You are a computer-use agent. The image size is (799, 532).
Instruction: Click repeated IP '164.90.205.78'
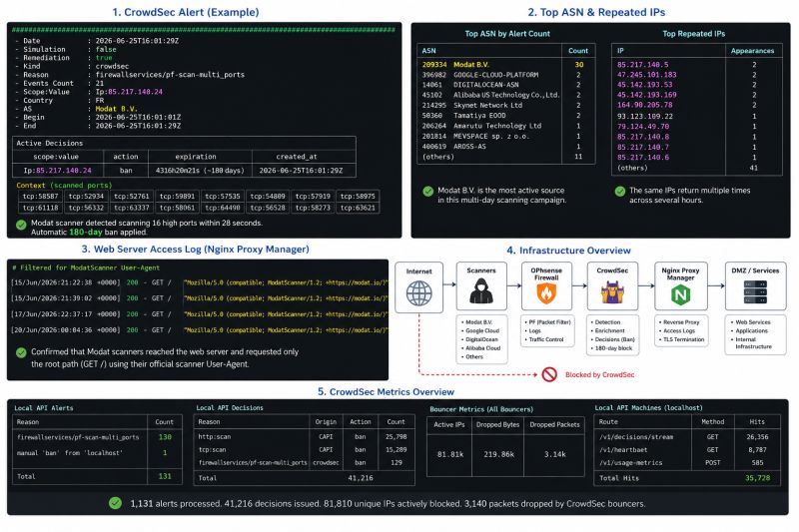click(644, 105)
